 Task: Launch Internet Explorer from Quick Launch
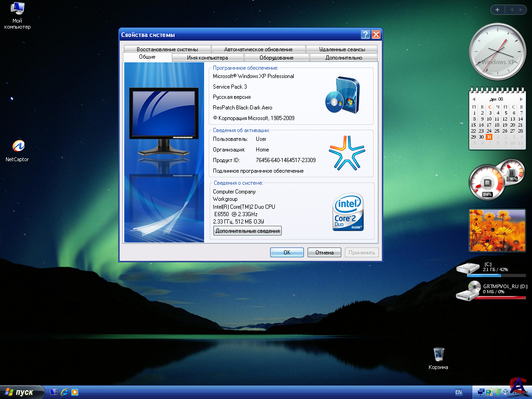[64, 392]
